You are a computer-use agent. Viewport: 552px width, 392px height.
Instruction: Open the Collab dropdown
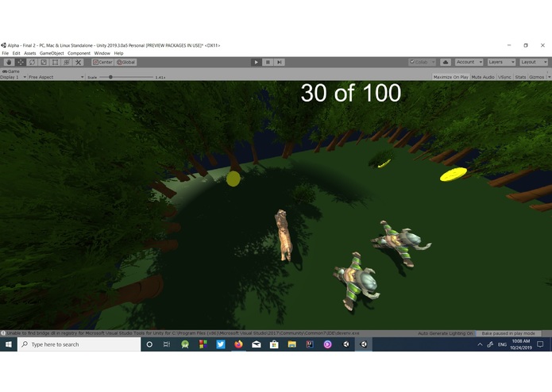422,62
